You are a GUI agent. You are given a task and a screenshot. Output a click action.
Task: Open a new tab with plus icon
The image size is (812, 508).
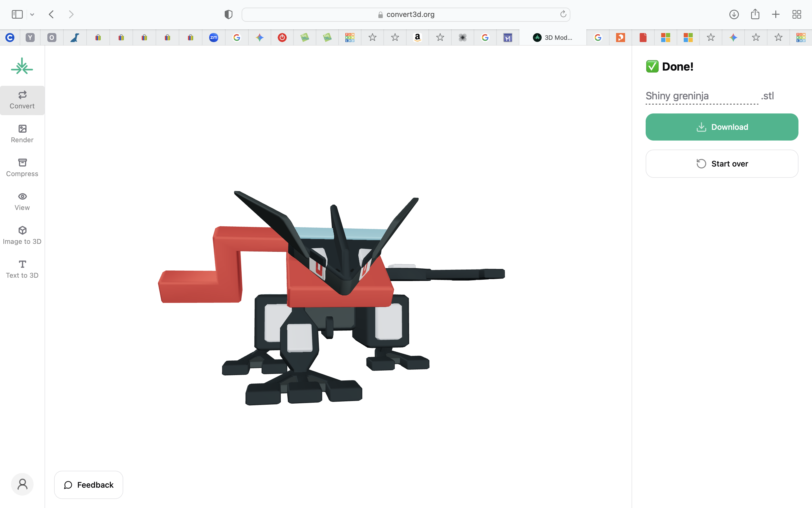(x=776, y=14)
